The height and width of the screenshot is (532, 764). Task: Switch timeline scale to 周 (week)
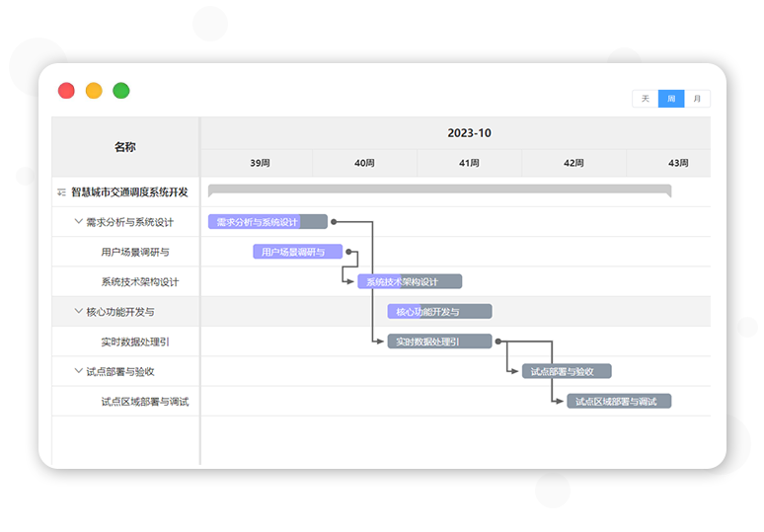[671, 99]
